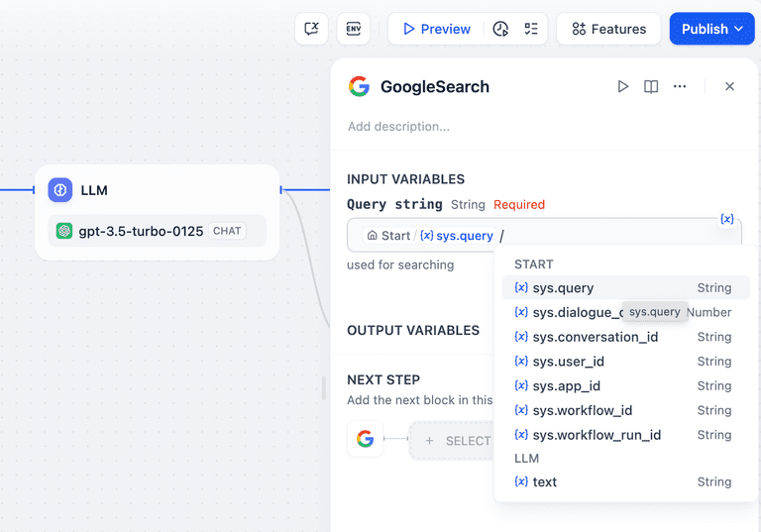Select sys.query from variable list
The height and width of the screenshot is (532, 761).
[x=563, y=288]
